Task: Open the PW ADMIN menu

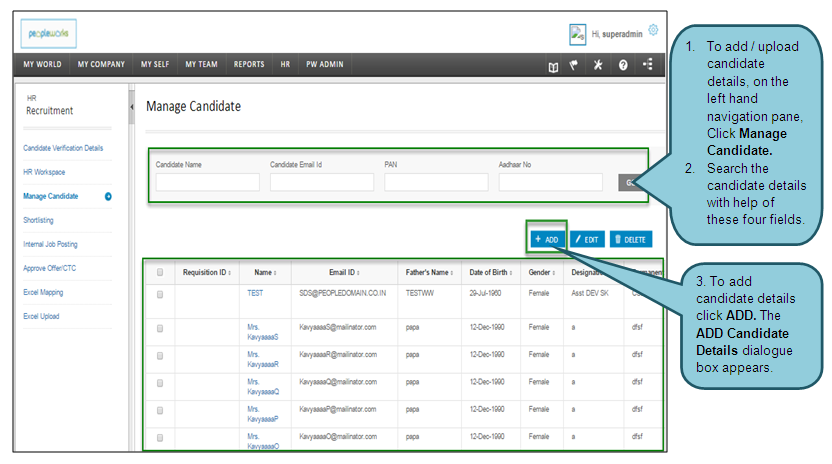Action: 325,64
